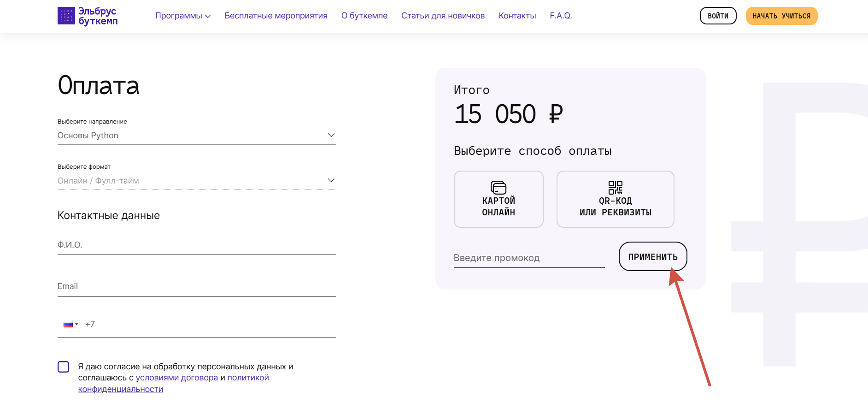Open the условиями договора link
Screen dimensions: 868x415
(x=177, y=378)
